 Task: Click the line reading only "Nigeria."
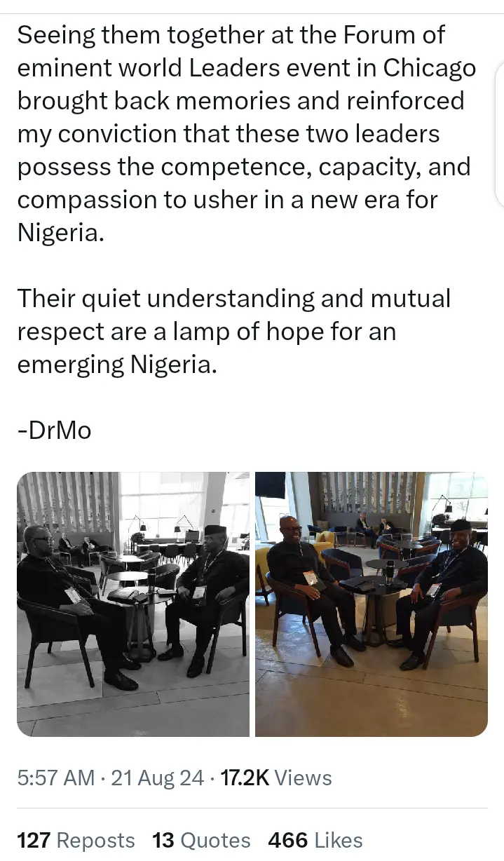pos(61,233)
